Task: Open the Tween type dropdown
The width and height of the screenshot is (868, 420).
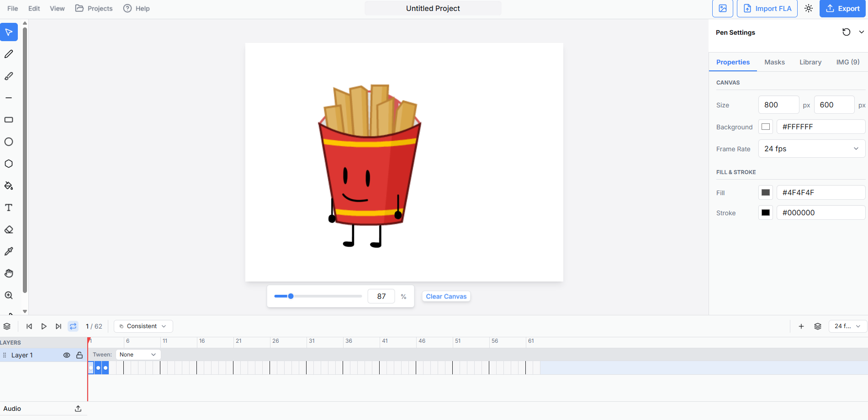Action: [138, 355]
